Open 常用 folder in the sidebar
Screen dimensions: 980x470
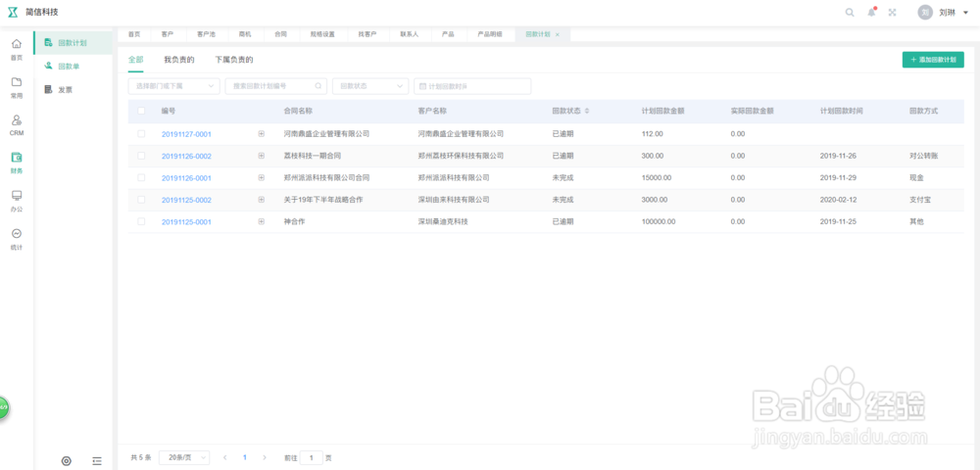coord(17,88)
